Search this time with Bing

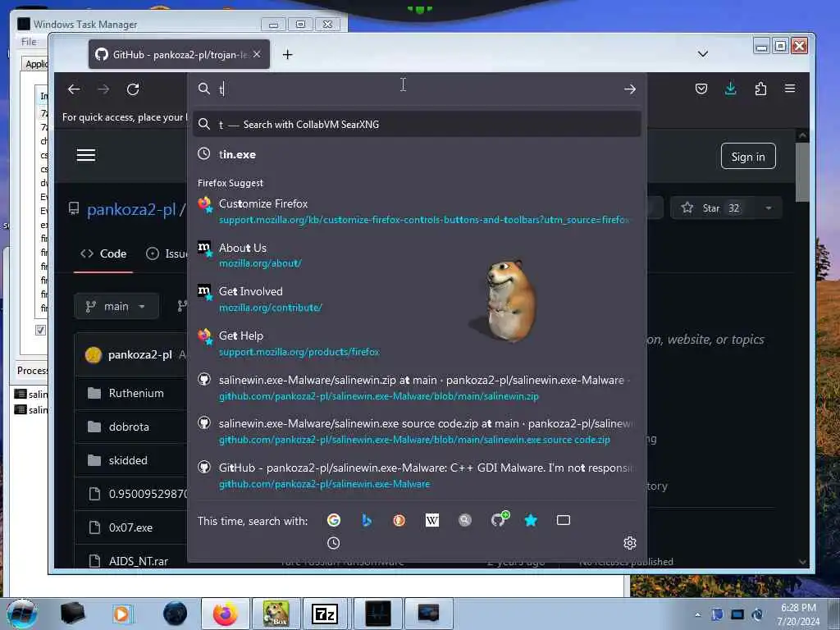tap(367, 520)
